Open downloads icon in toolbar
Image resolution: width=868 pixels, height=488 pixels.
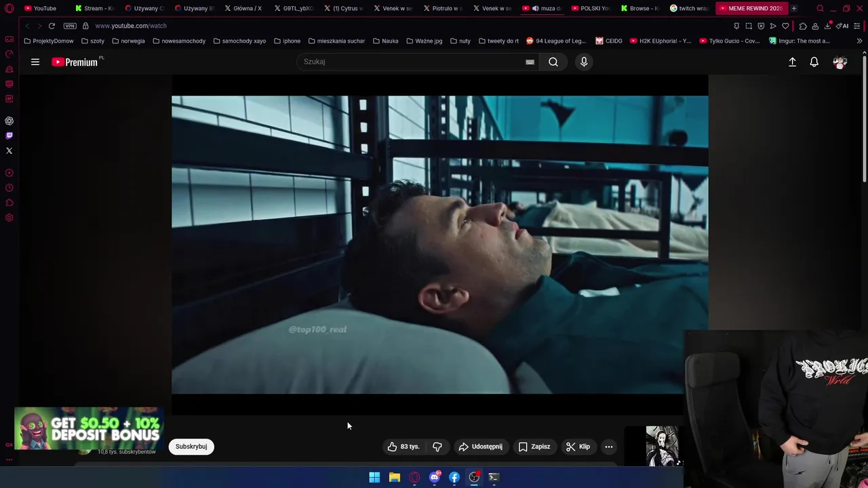tap(827, 26)
